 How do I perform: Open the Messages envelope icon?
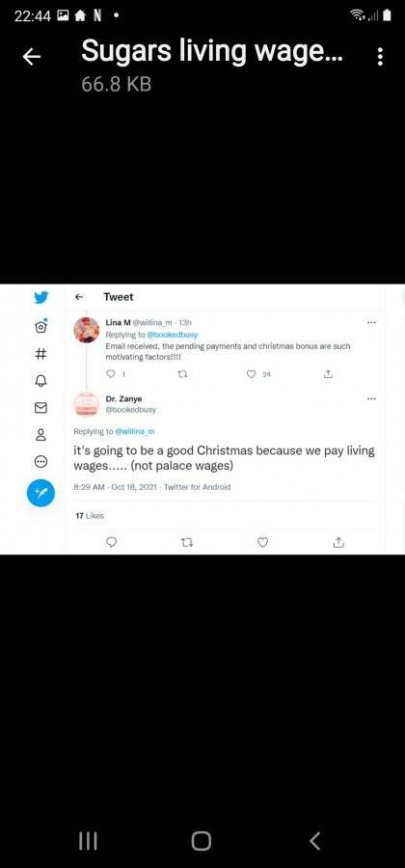pyautogui.click(x=40, y=408)
